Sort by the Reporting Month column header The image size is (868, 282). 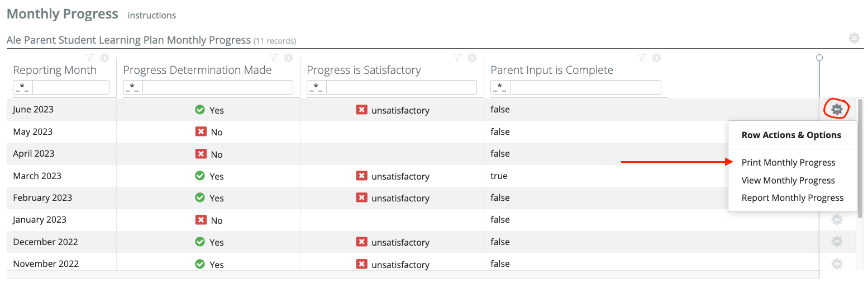click(55, 70)
